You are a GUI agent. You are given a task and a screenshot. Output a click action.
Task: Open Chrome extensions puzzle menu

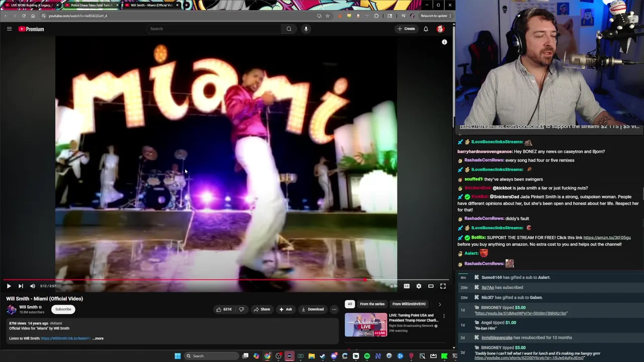[376, 16]
